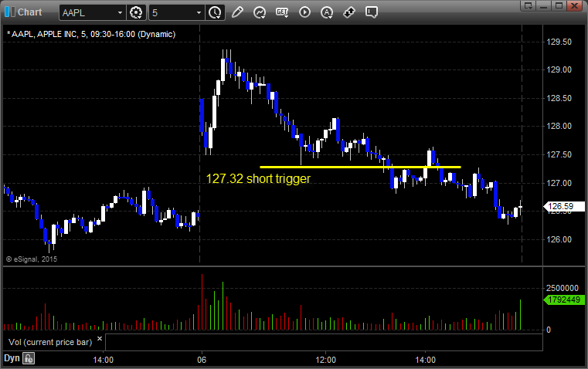The height and width of the screenshot is (369, 588).
Task: Select the pencil drawing tool
Action: pos(237,12)
